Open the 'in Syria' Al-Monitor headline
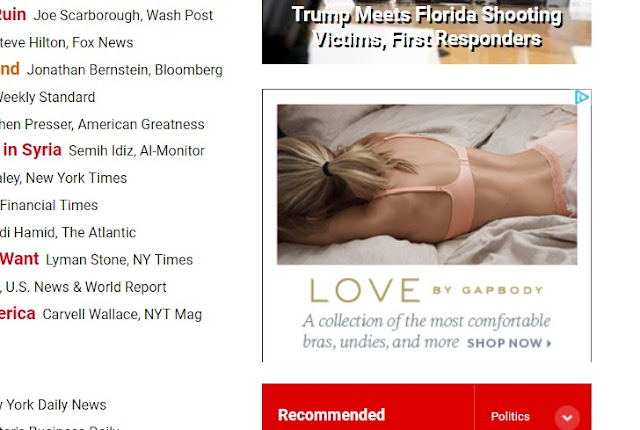This screenshot has height=430, width=640. pyautogui.click(x=32, y=150)
